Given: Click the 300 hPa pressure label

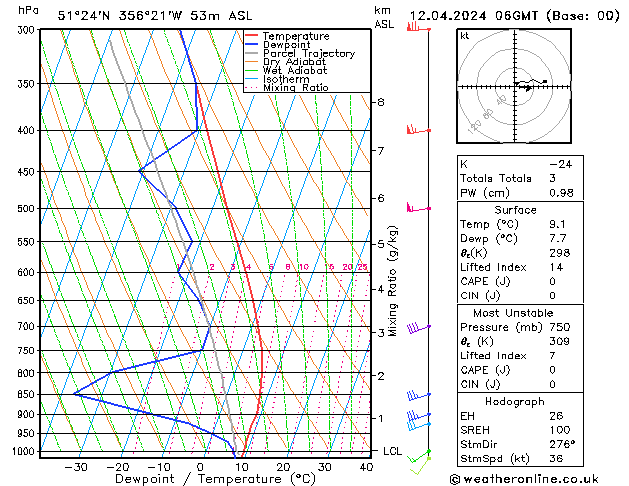Looking at the screenshot, I should 28,30.
